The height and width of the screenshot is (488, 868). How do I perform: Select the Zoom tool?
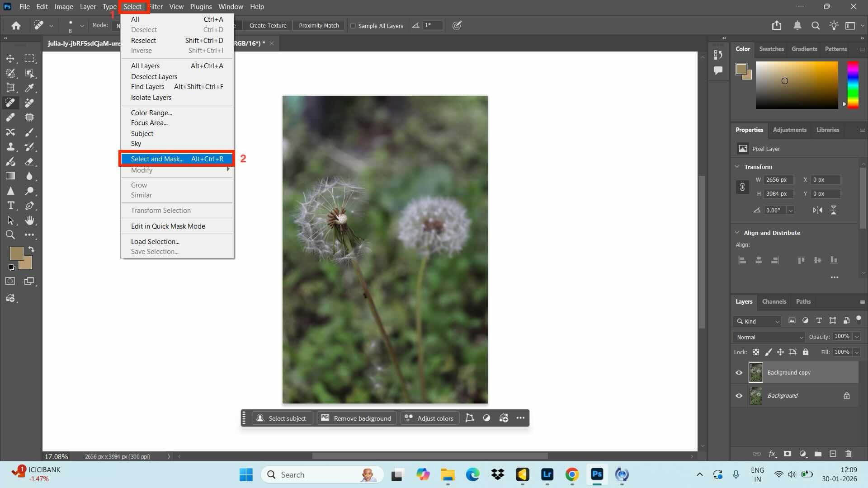pos(11,235)
